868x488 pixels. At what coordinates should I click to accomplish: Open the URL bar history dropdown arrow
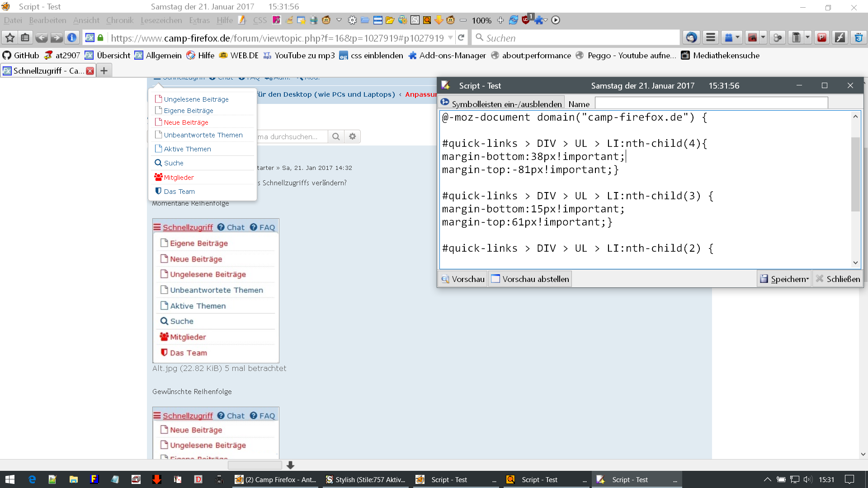click(451, 38)
